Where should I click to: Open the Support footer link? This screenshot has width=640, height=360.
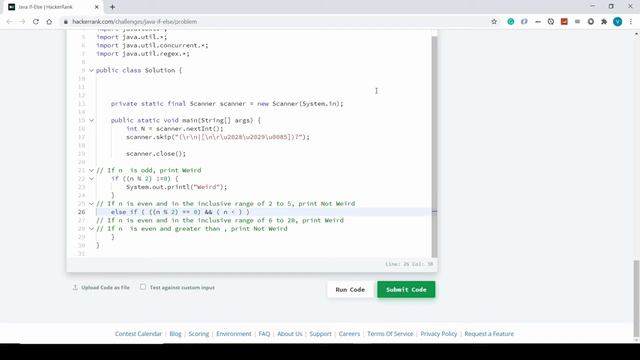pos(320,333)
